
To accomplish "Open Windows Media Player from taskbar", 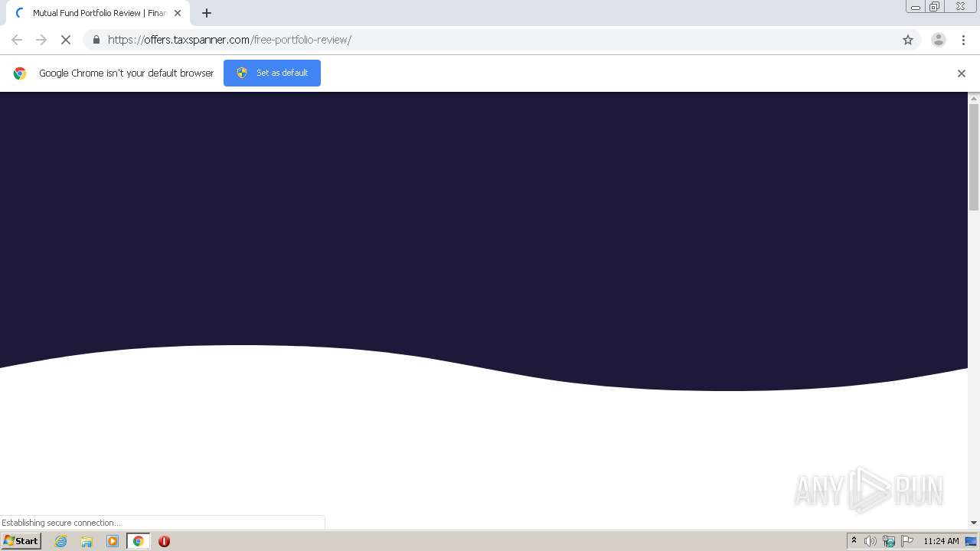I will pos(113,541).
